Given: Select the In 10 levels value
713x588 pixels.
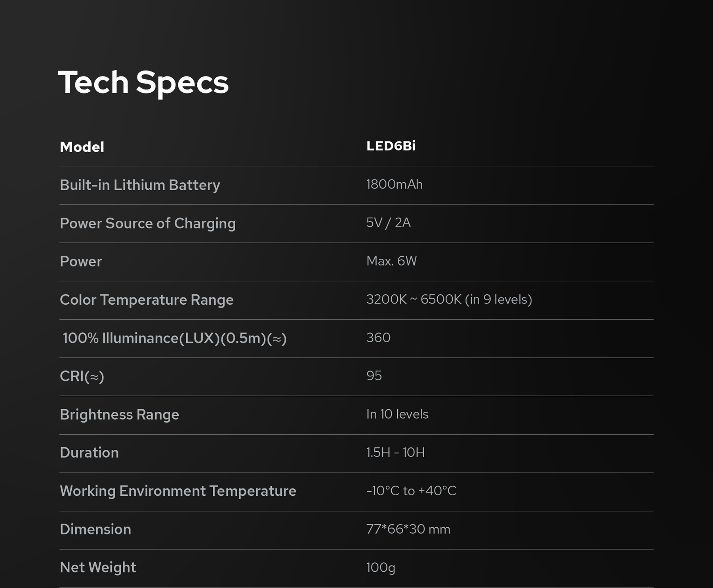Looking at the screenshot, I should click(x=397, y=414).
